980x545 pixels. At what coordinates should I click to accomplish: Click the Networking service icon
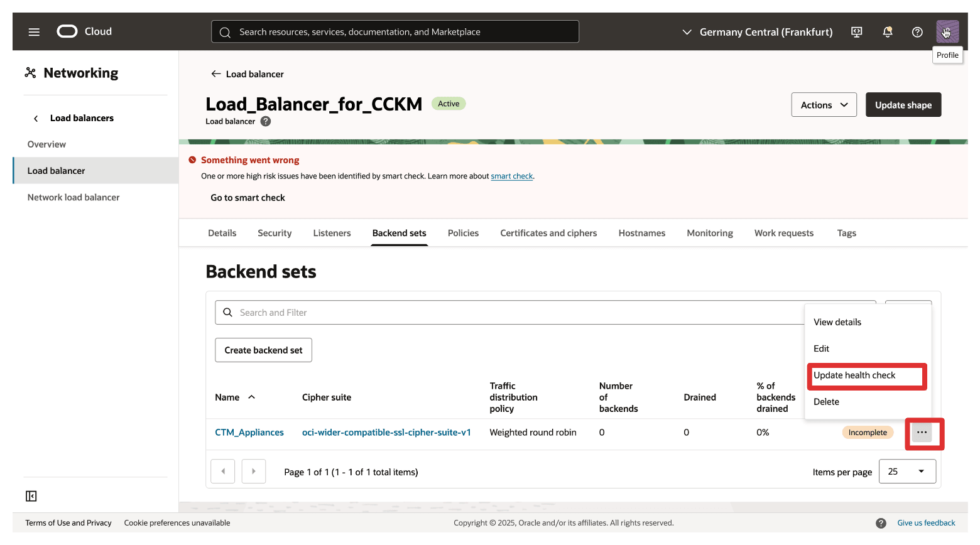click(x=30, y=73)
